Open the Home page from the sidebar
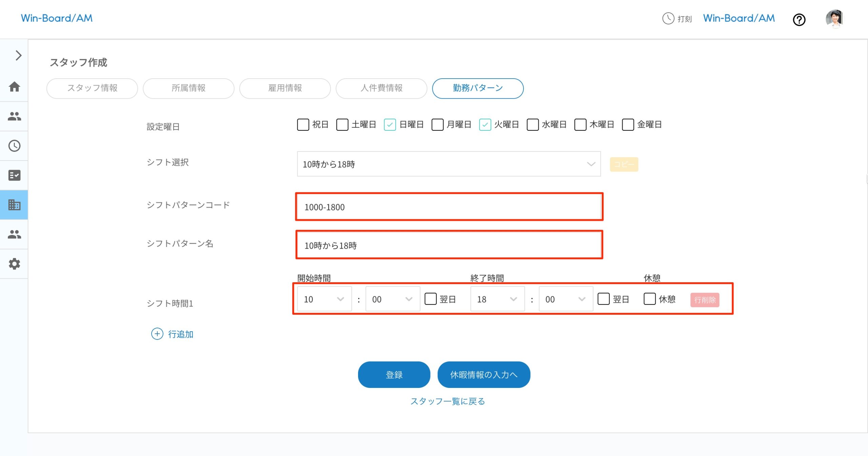This screenshot has height=456, width=868. click(14, 87)
